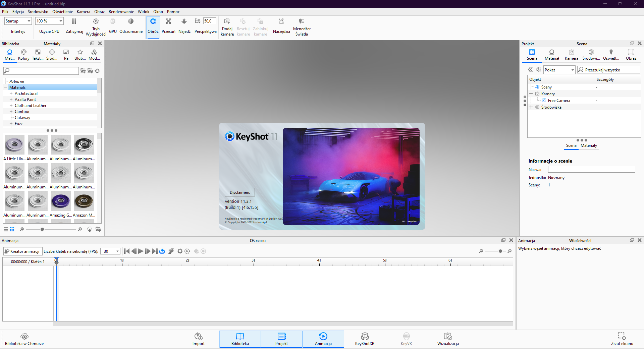Open the project Obraz tab
The height and width of the screenshot is (349, 644).
(x=631, y=55)
